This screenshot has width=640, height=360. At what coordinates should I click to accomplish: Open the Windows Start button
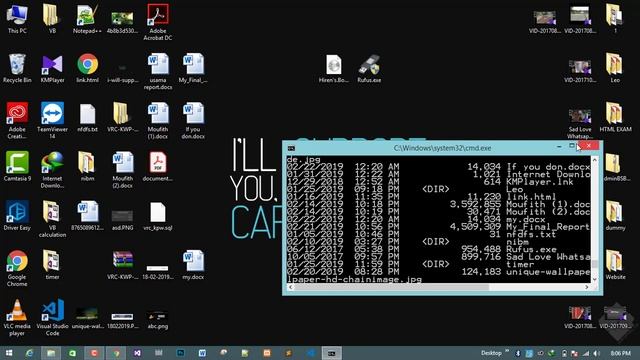click(x=9, y=353)
